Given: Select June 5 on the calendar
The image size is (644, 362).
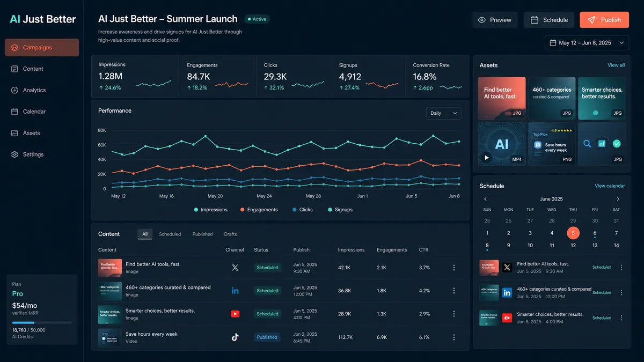Looking at the screenshot, I should (x=573, y=233).
